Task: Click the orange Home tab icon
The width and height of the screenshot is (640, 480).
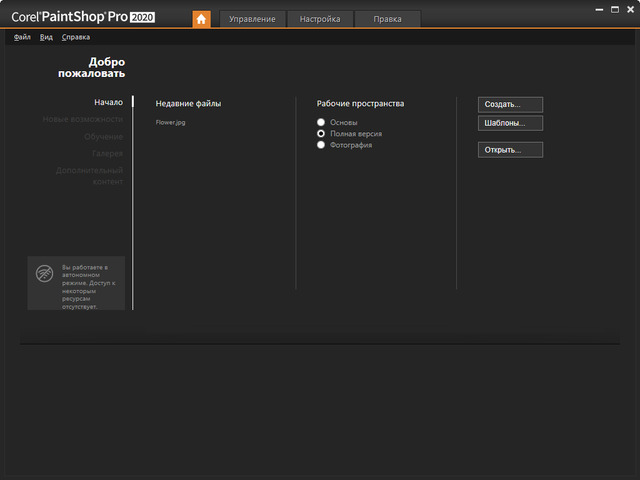Action: [201, 19]
